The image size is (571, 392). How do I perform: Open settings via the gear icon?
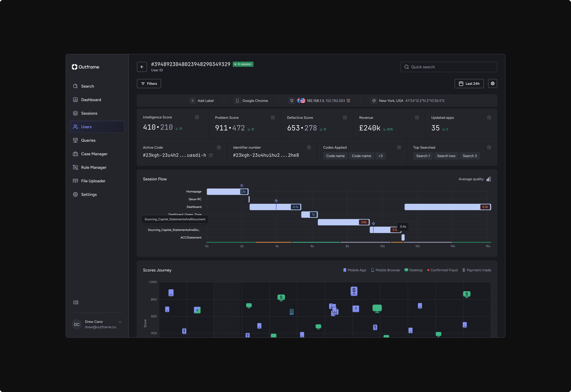tap(493, 84)
